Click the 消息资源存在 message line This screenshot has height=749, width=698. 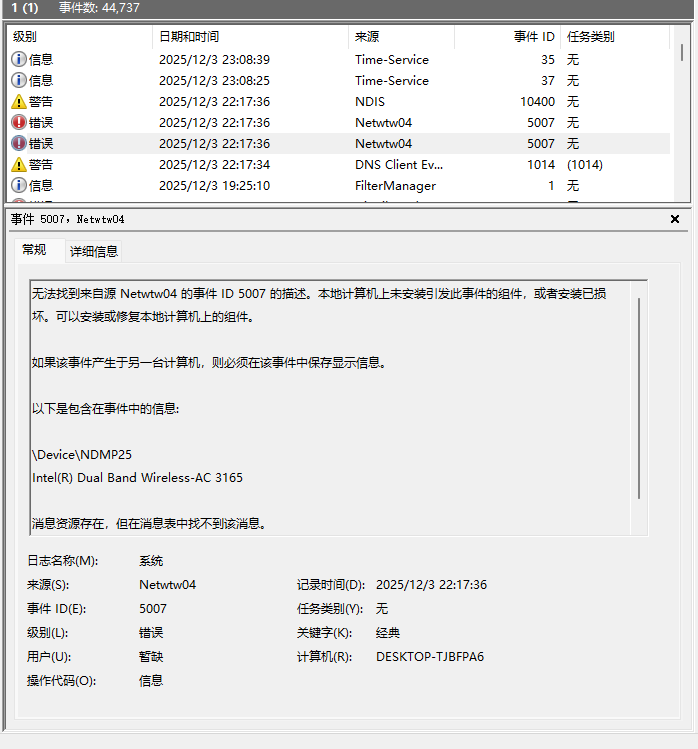[x=149, y=524]
